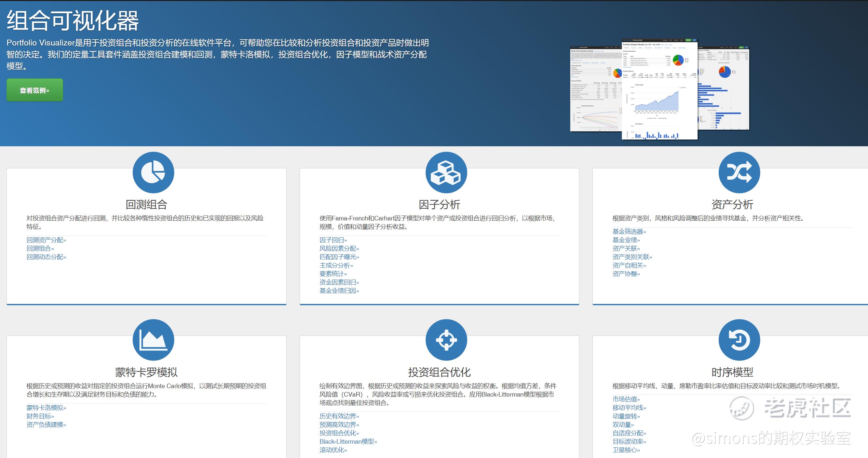Open the 卫星核心» link
The width and height of the screenshot is (868, 458).
pos(626,450)
